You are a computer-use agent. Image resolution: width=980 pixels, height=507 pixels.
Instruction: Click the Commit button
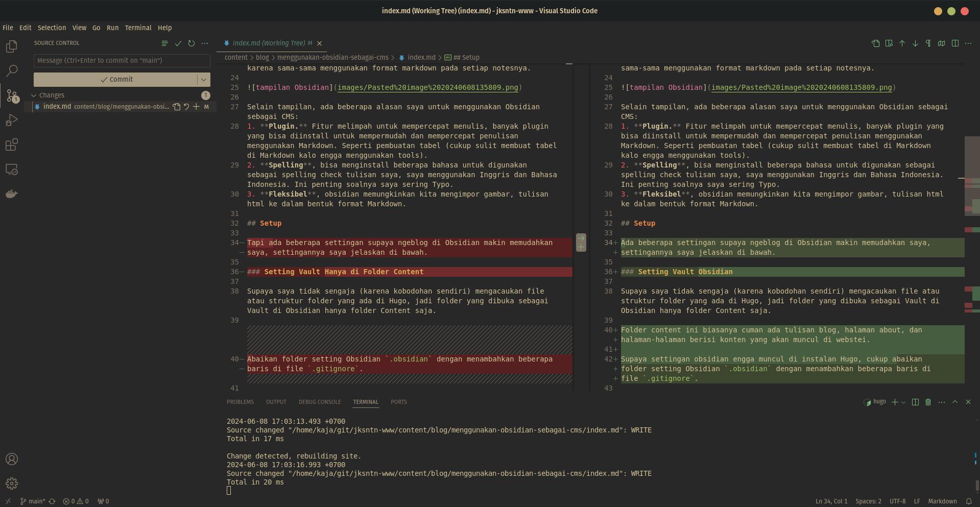pyautogui.click(x=117, y=79)
